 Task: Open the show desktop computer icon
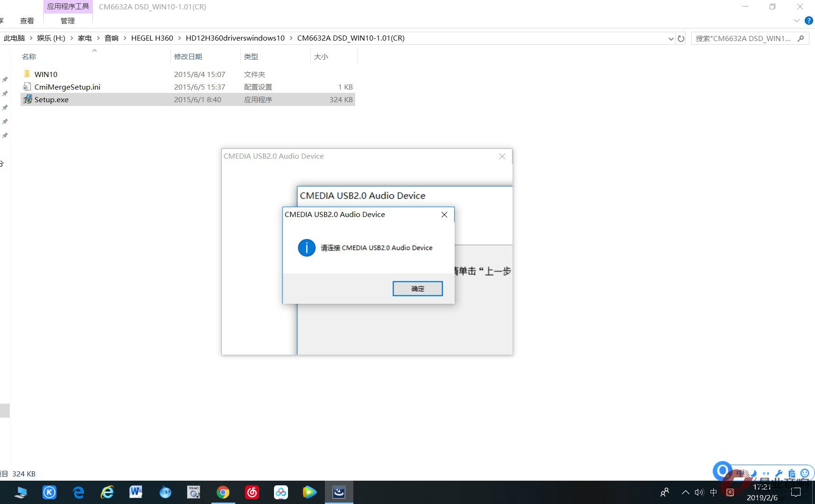(21, 492)
